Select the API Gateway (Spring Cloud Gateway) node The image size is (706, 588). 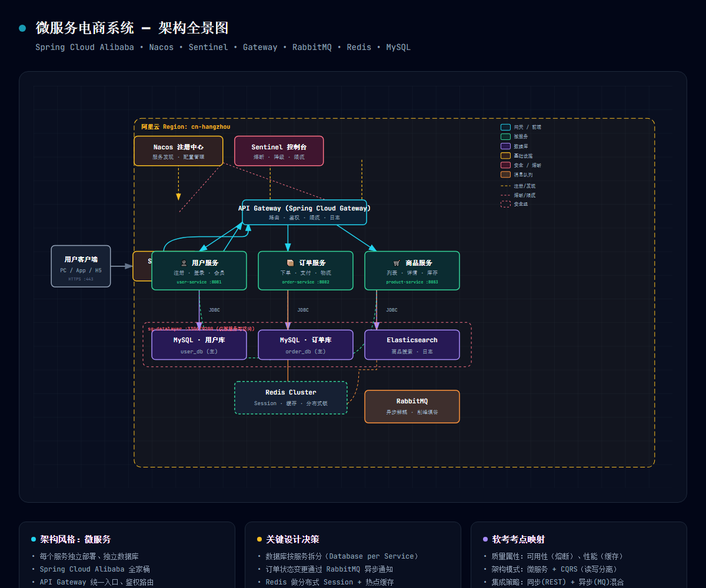coord(304,212)
